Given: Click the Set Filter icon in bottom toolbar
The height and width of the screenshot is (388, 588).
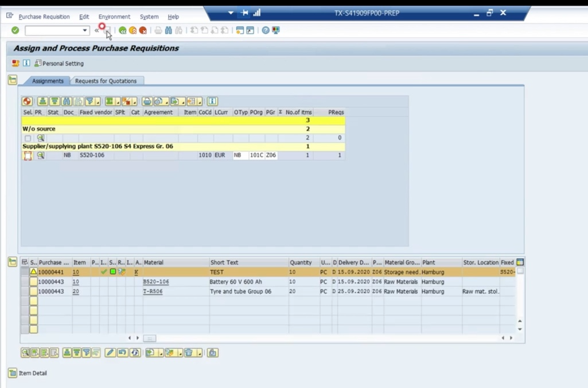Looking at the screenshot, I should (x=86, y=353).
